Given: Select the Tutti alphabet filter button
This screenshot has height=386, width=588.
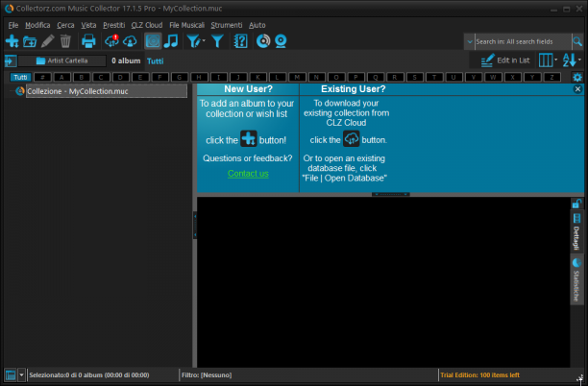Looking at the screenshot, I should (x=20, y=77).
